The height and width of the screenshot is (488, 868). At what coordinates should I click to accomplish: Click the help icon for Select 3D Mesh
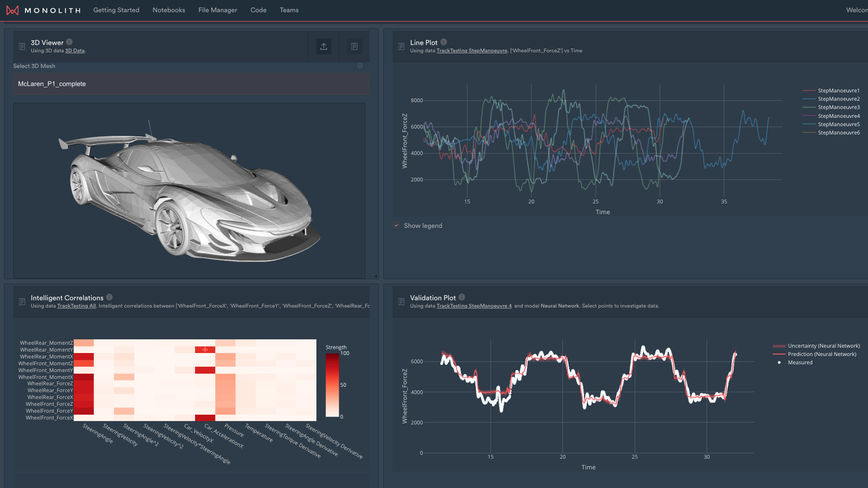tap(360, 66)
